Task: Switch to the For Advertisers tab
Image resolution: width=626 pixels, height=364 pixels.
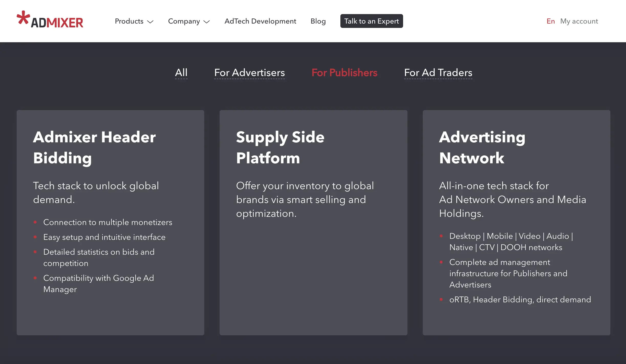Action: (249, 73)
